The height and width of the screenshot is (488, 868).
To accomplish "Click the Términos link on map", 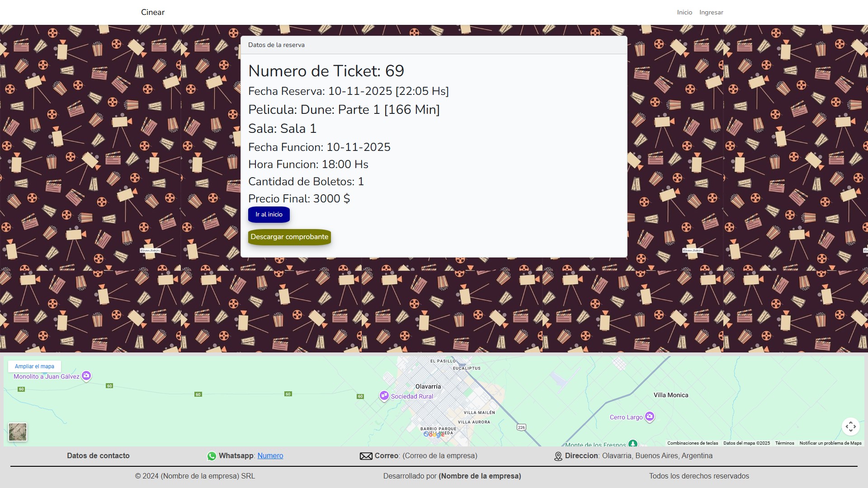I will click(x=784, y=443).
